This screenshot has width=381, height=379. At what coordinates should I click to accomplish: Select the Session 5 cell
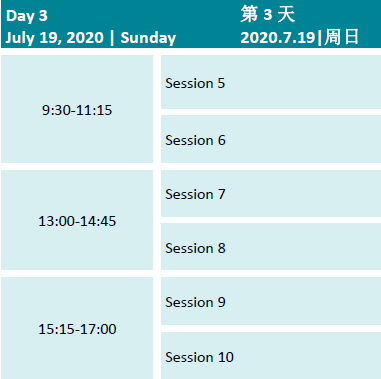tap(271, 82)
